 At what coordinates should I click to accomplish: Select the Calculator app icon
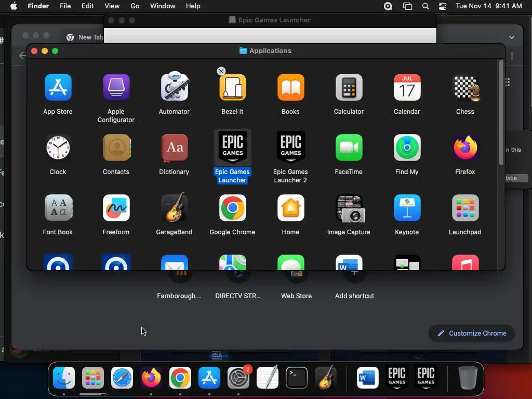pos(349,87)
